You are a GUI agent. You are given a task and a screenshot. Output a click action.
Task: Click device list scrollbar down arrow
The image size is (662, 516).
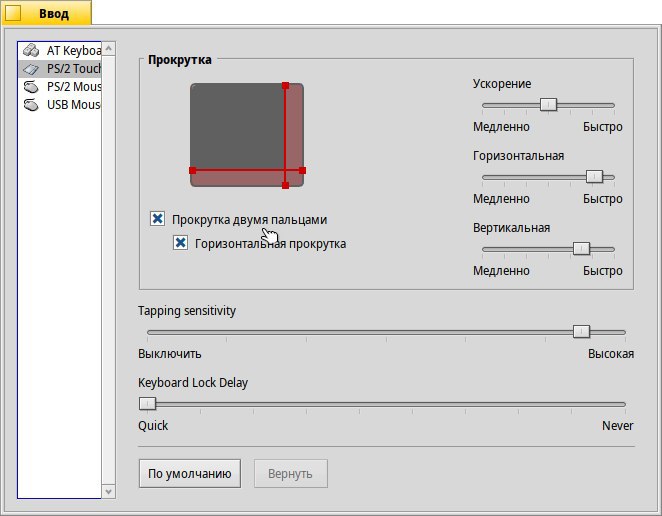point(109,492)
